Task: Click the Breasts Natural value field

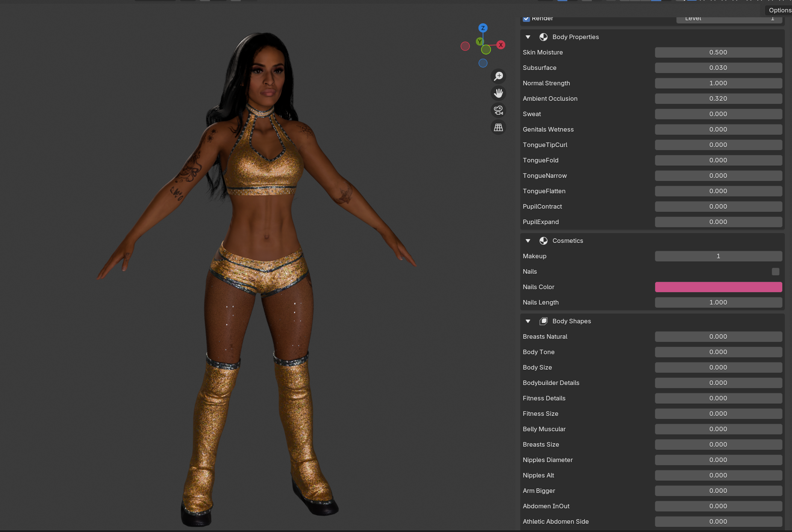Action: (718, 336)
